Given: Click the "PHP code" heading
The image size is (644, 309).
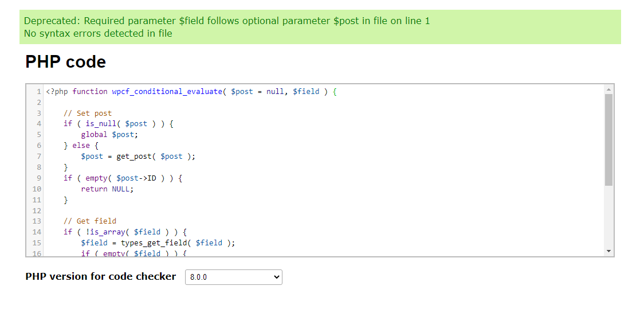Looking at the screenshot, I should (66, 62).
